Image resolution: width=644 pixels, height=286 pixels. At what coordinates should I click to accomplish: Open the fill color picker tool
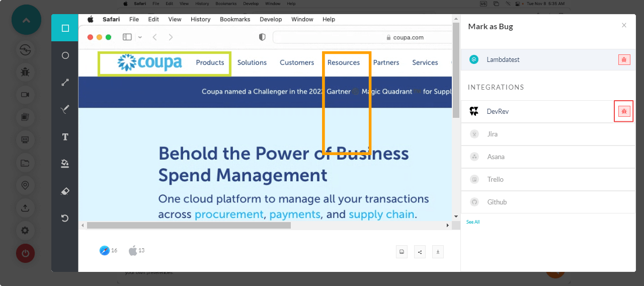tap(65, 164)
